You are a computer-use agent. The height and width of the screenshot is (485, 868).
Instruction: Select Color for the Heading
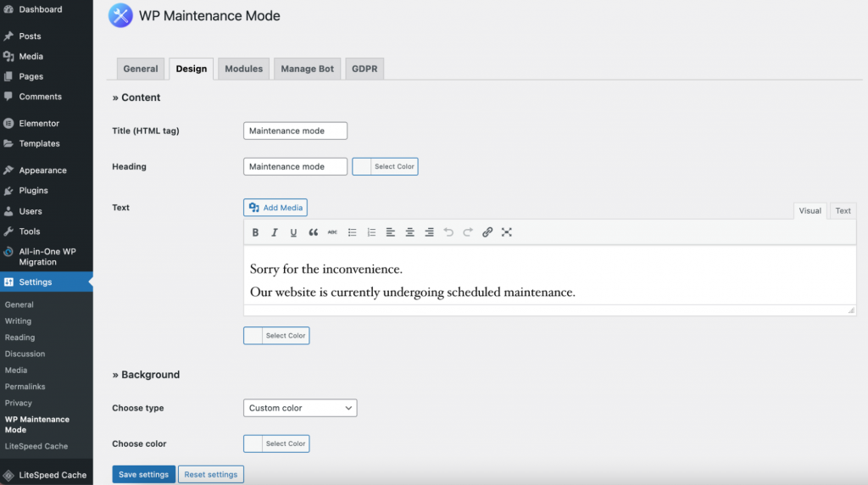385,166
